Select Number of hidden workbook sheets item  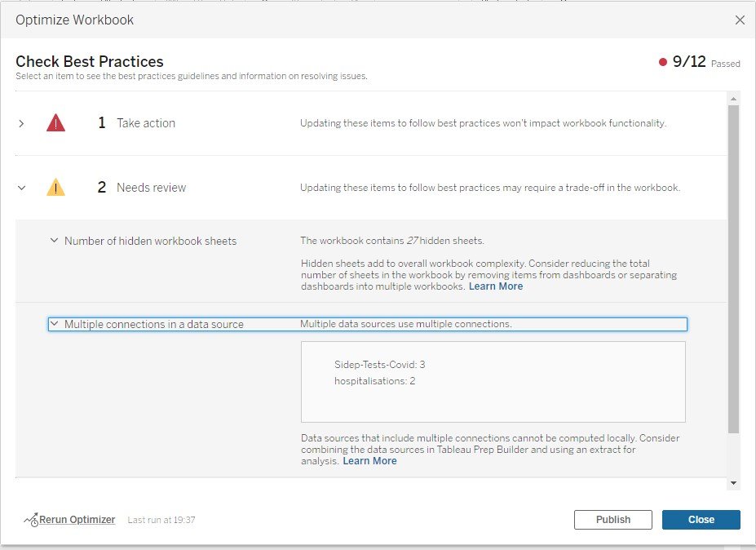(x=150, y=241)
